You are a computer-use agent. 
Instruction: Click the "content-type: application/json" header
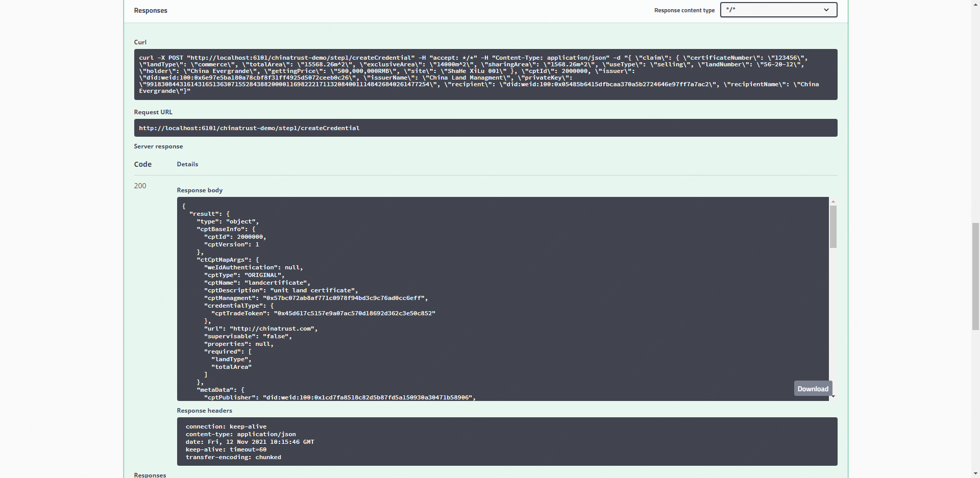[240, 434]
